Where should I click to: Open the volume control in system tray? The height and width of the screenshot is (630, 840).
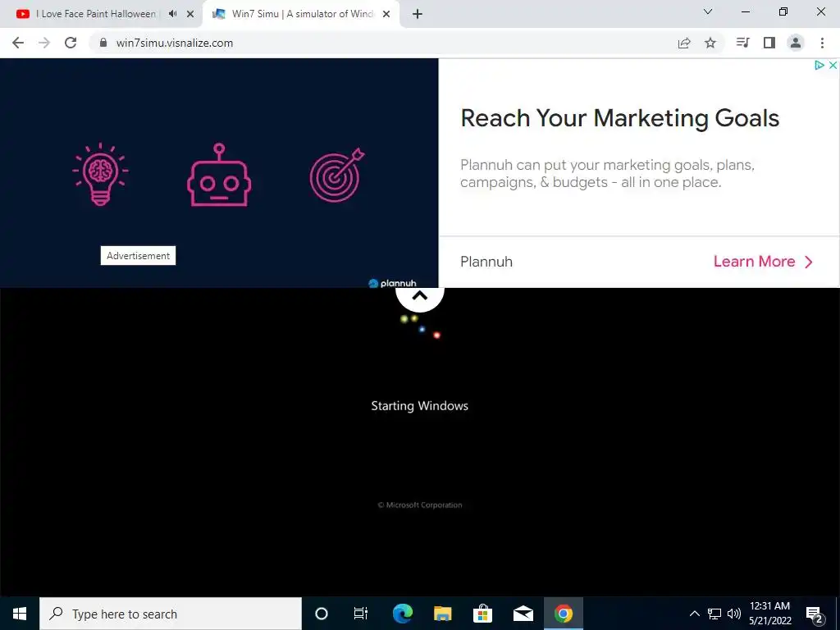[734, 614]
